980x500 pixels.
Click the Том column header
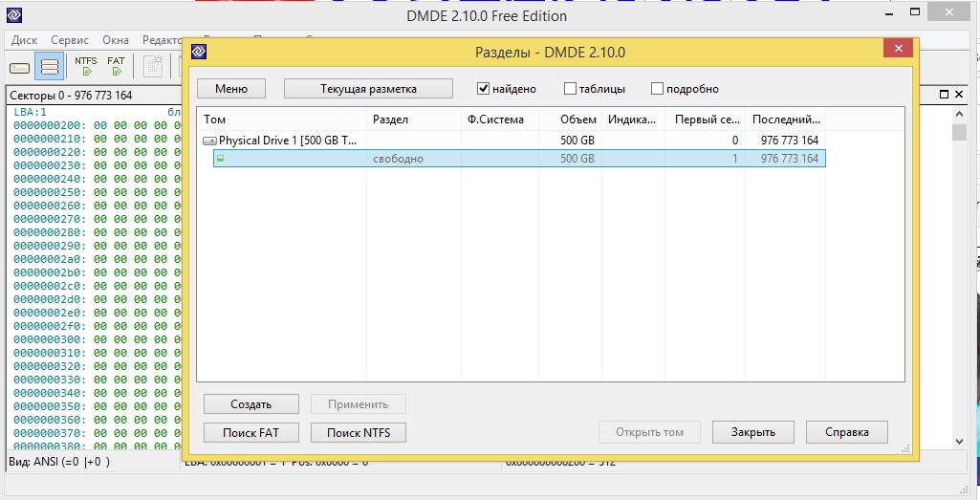click(282, 120)
